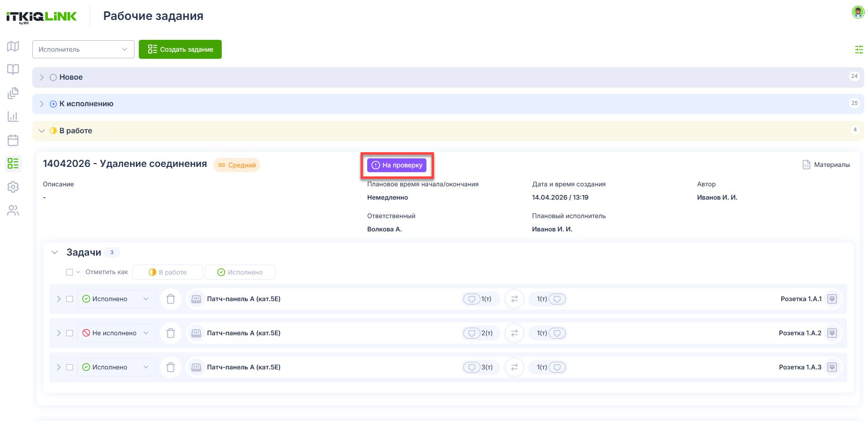Check the box for Розетка 1.A.1 task
Screen dimensions: 868x423
[70, 299]
